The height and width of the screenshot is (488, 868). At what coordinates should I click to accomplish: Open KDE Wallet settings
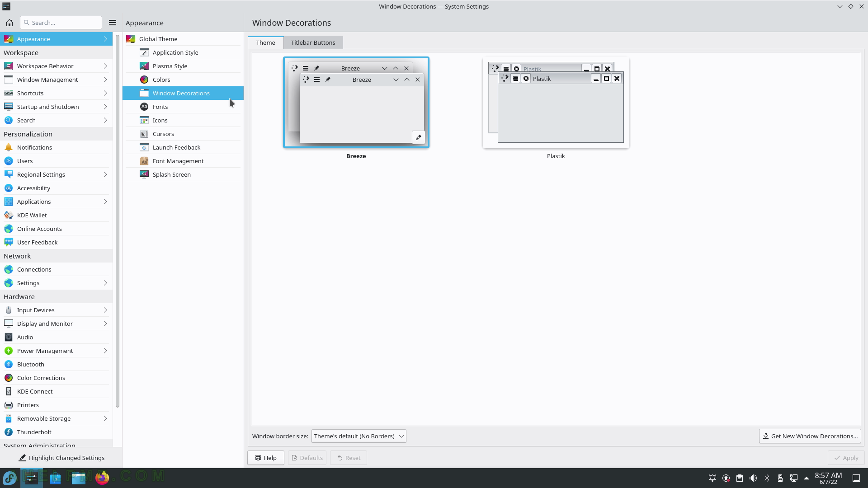(56, 215)
